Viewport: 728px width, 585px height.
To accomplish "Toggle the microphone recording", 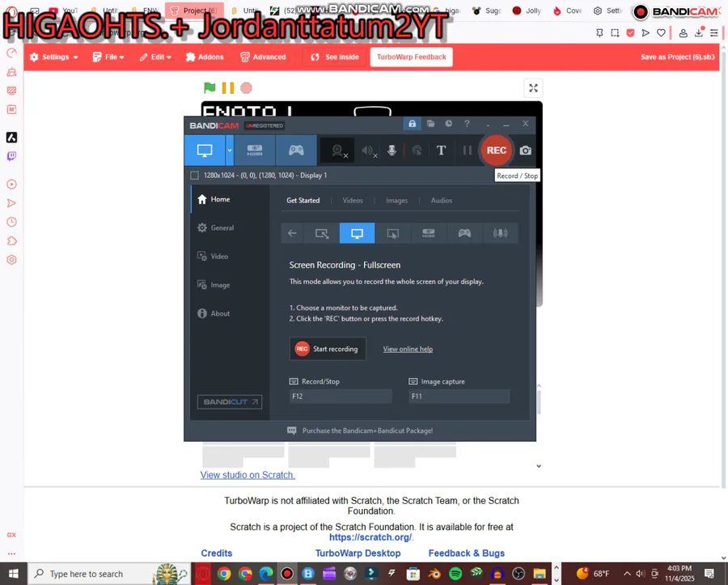I will point(392,150).
